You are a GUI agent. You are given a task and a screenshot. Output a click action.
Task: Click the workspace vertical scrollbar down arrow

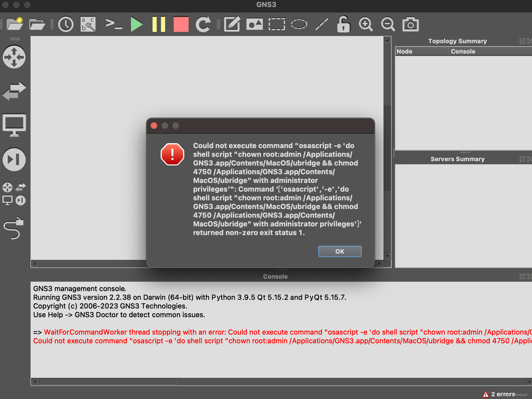click(387, 256)
